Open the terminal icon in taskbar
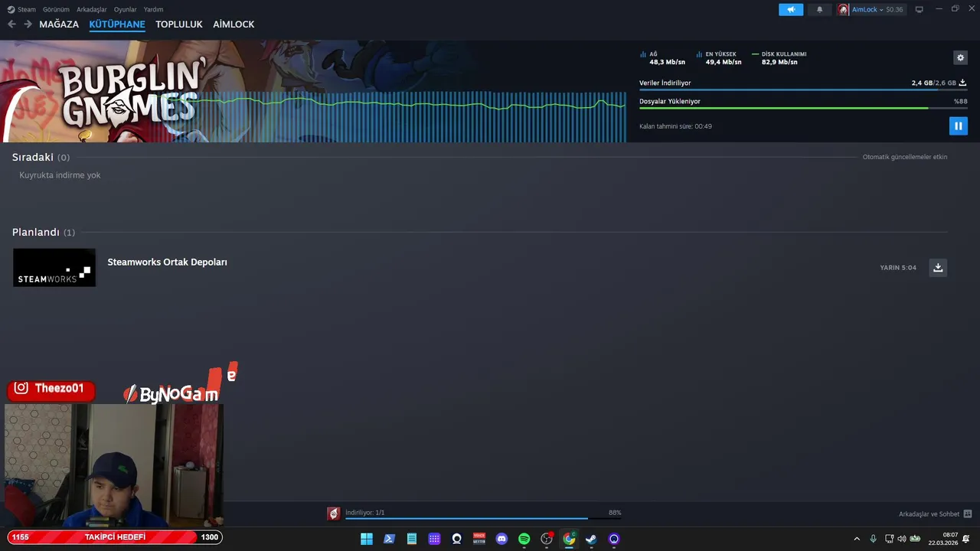980x551 pixels. tap(389, 539)
